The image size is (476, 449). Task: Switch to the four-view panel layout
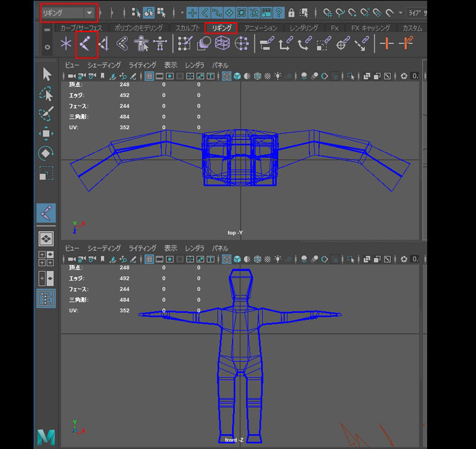[46, 258]
